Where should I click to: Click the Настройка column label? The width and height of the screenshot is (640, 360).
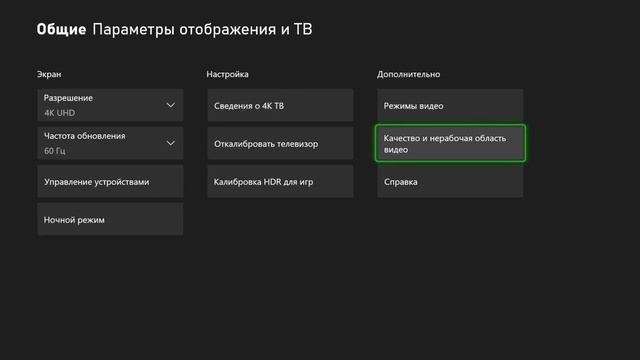tap(227, 74)
